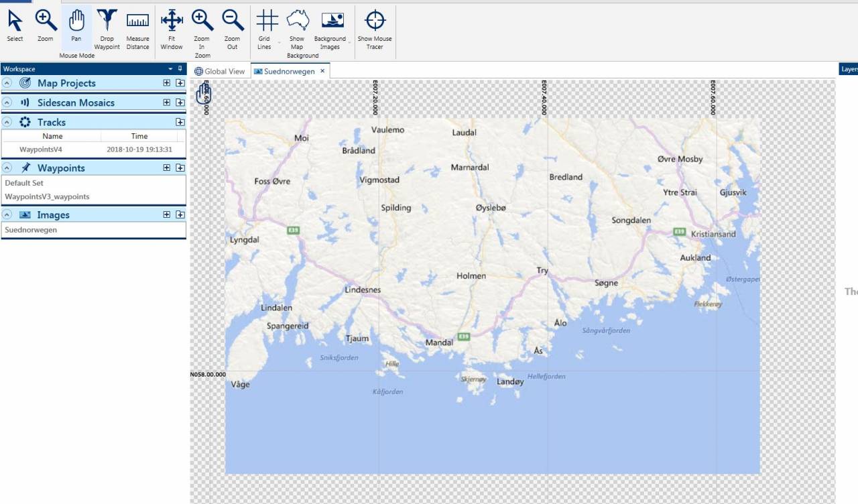Switch to the Global View tab
Viewport: 858px width, 504px height.
tap(220, 71)
